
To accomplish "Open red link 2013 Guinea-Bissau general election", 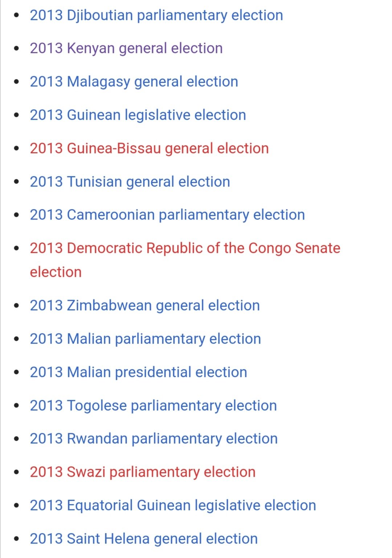I will pyautogui.click(x=149, y=149).
